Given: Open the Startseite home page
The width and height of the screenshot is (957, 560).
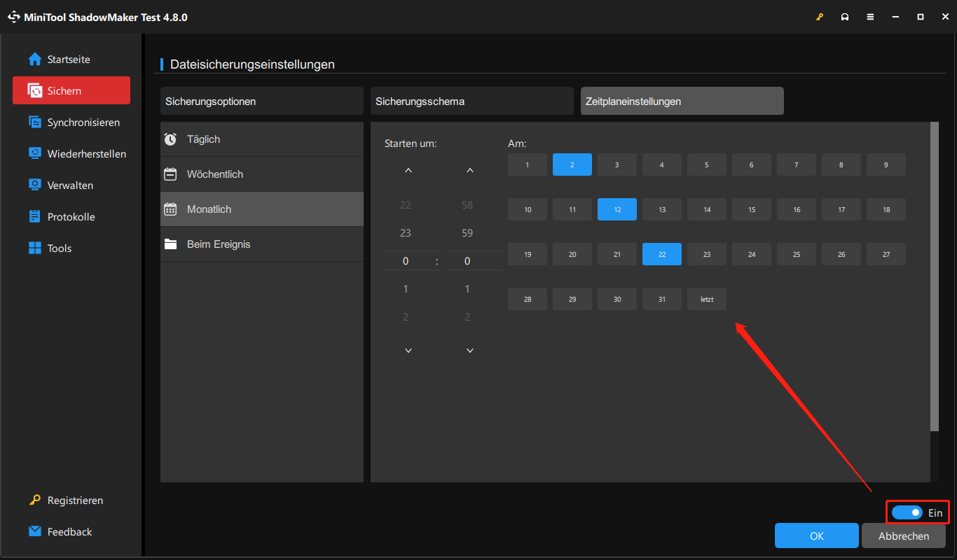Looking at the screenshot, I should tap(68, 59).
